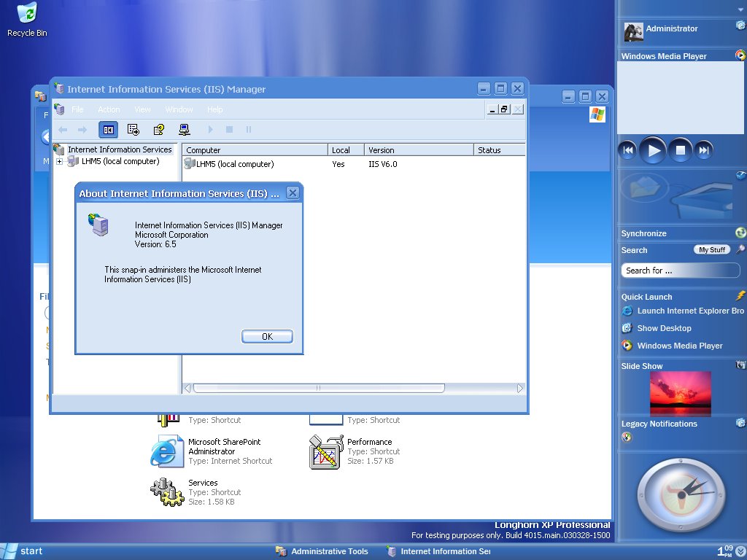747x560 pixels.
Task: Click the icon right of Administrator tile
Action: (740, 26)
